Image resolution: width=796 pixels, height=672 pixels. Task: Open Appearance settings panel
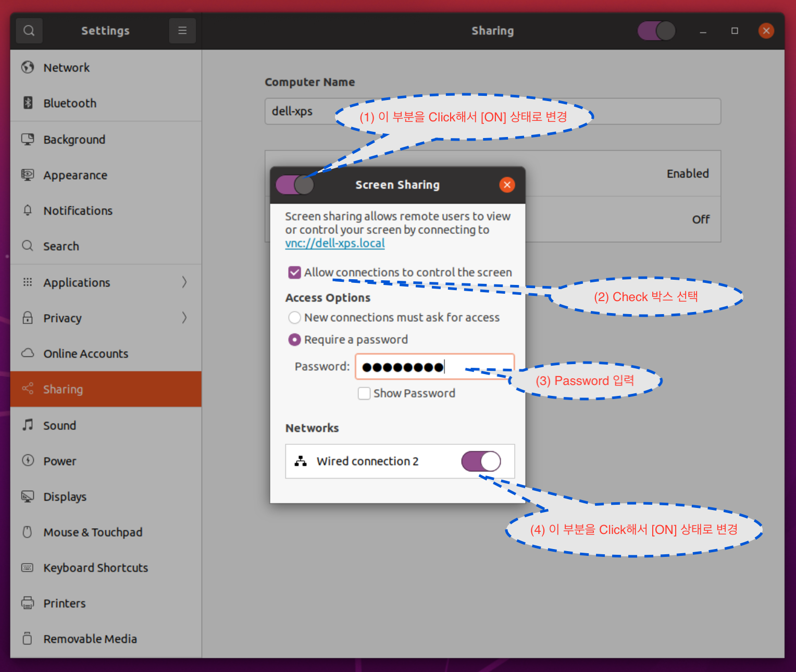(x=106, y=175)
